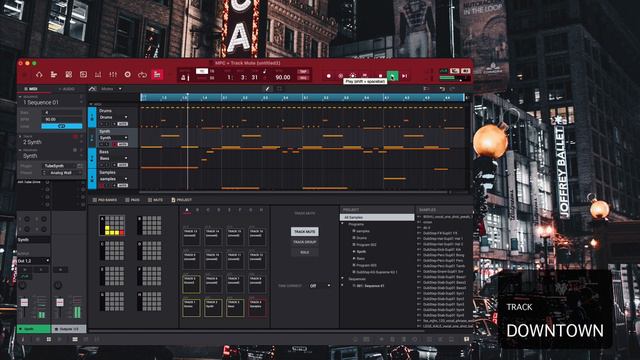The width and height of the screenshot is (640, 360).
Task: Click the Track 1 Drums pad
Action: coord(191,307)
